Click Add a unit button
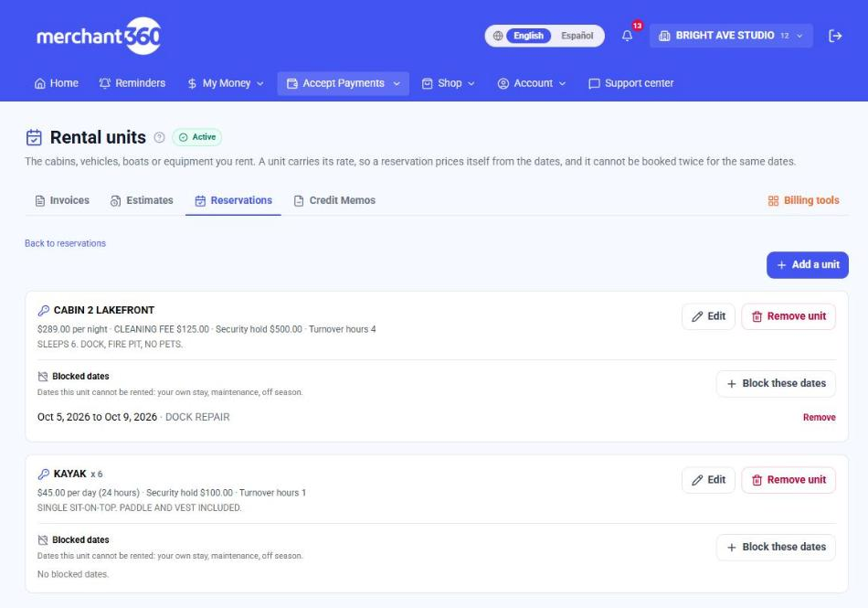Image resolution: width=868 pixels, height=608 pixels. click(807, 265)
